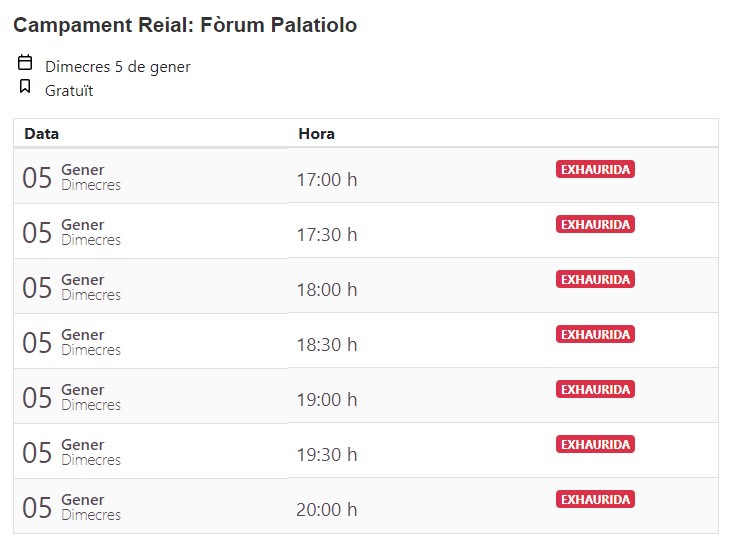Click the Data column header
The image size is (736, 555).
pyautogui.click(x=42, y=134)
